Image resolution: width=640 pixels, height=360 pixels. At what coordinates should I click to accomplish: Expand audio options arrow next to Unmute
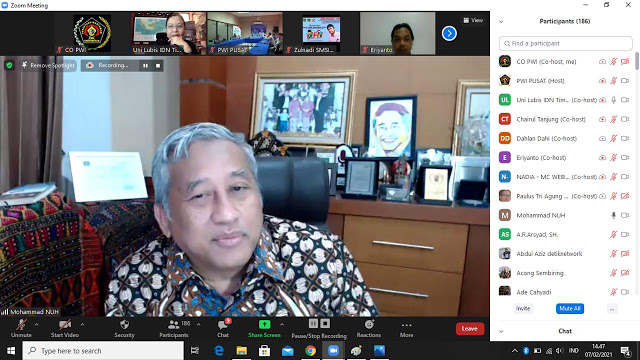(36, 324)
